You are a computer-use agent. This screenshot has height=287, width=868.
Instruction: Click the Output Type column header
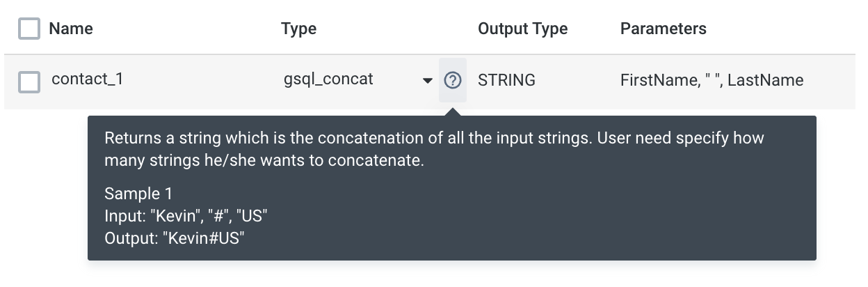click(522, 29)
